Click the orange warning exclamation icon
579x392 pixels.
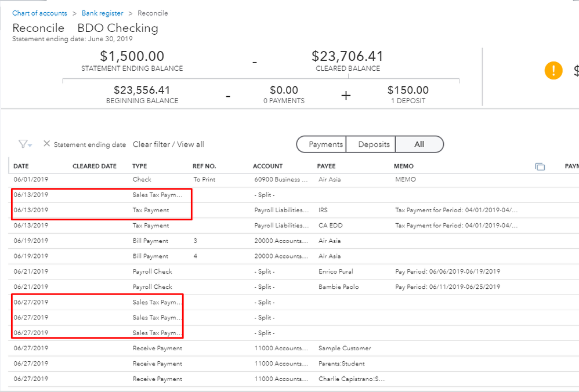(x=553, y=71)
